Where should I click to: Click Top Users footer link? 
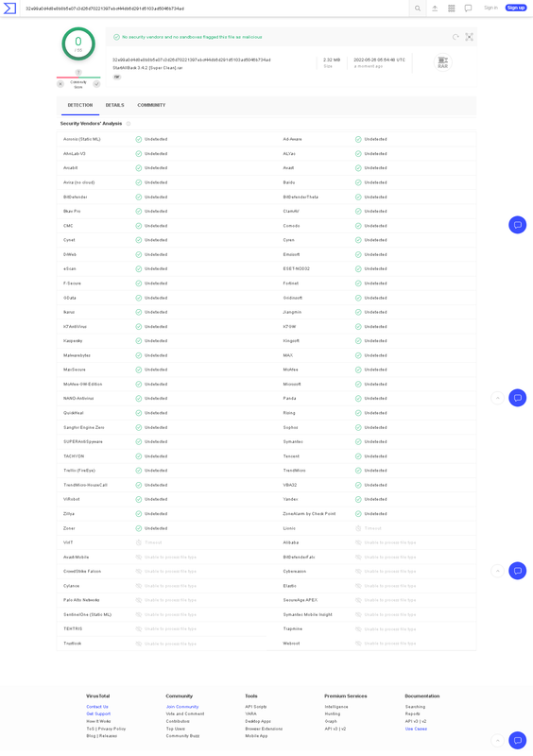[x=176, y=729]
